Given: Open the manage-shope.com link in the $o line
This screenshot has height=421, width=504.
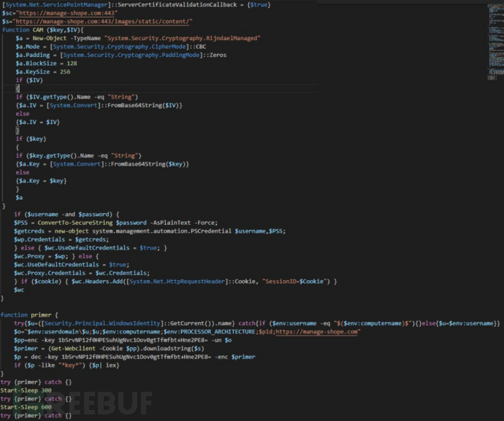Looking at the screenshot, I should [316, 332].
